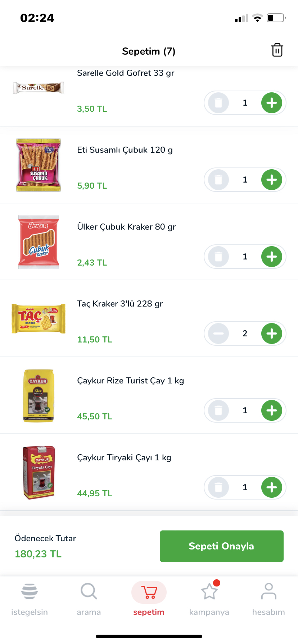298x644 pixels.
Task: Delete Eti Susamlı Çubuk from cart
Action: (x=218, y=180)
